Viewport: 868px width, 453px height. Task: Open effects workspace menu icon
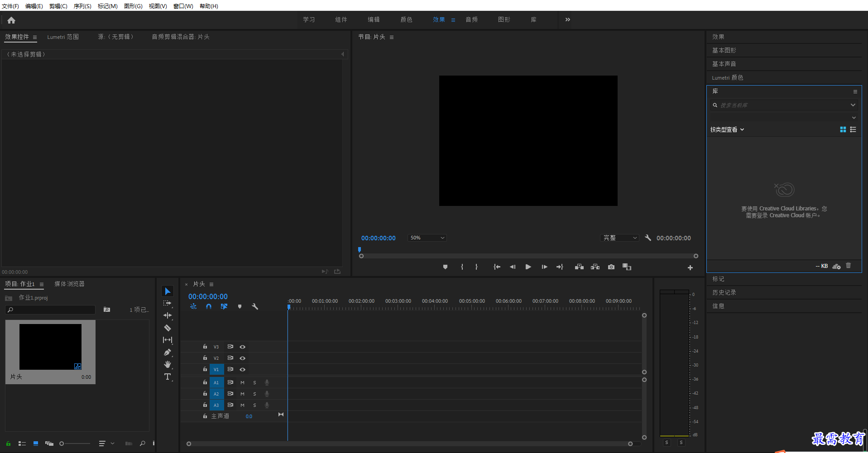453,20
